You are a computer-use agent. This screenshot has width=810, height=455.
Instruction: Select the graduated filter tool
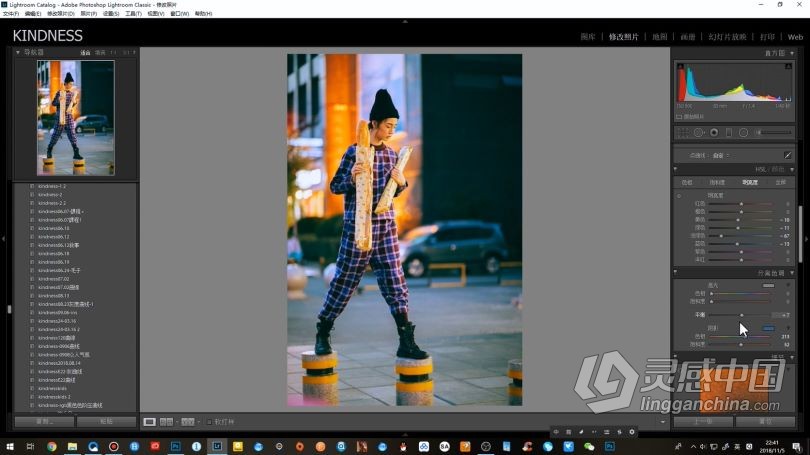pos(728,132)
